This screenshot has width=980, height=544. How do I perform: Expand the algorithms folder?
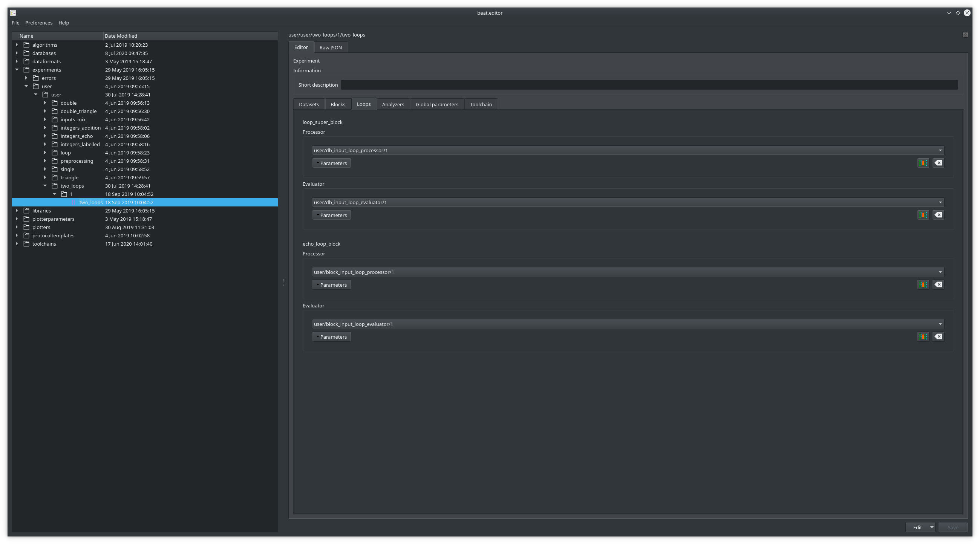[x=17, y=44]
